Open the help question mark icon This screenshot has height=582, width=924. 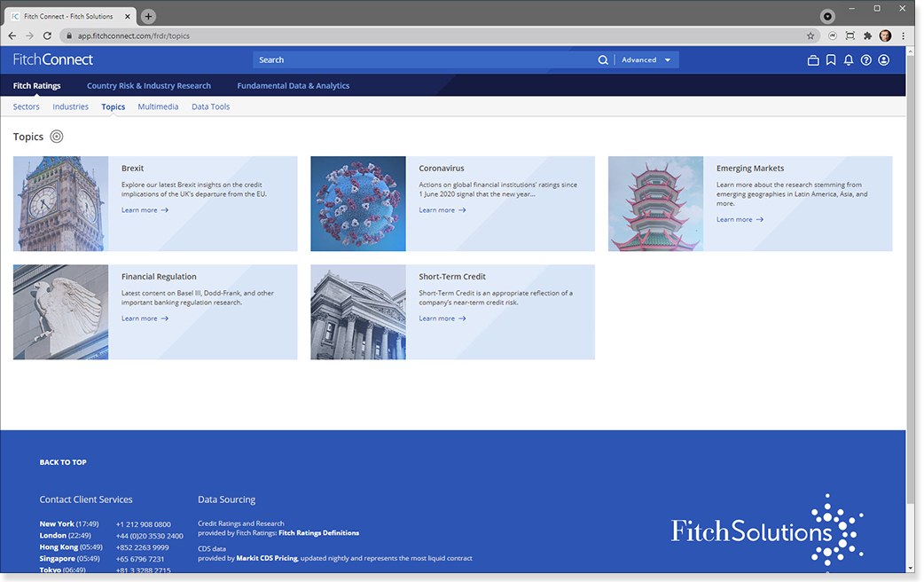866,60
